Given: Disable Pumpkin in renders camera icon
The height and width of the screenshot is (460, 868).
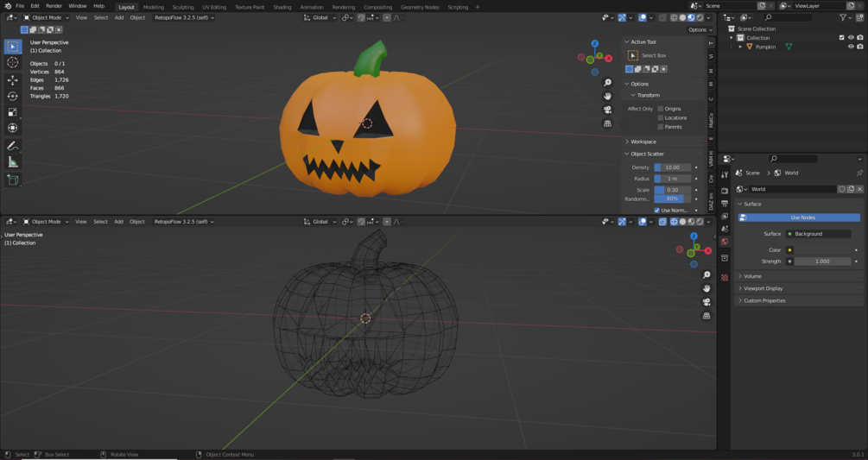Looking at the screenshot, I should (x=859, y=47).
